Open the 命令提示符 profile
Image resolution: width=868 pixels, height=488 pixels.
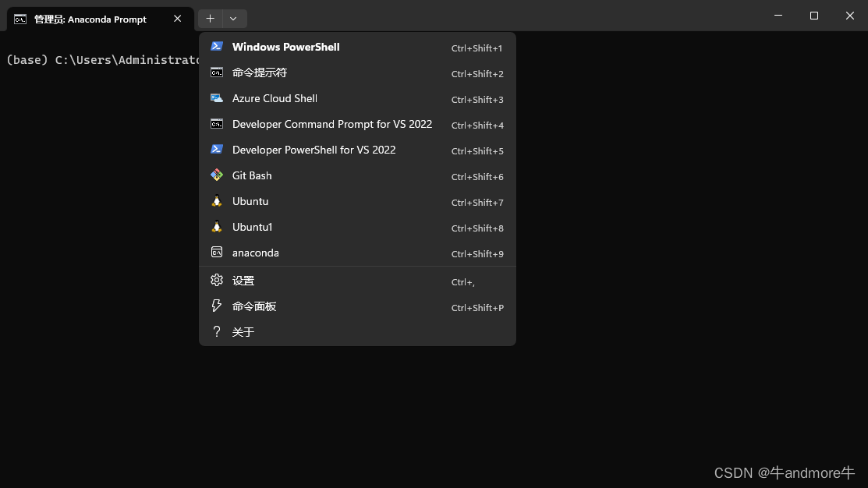[x=357, y=72]
